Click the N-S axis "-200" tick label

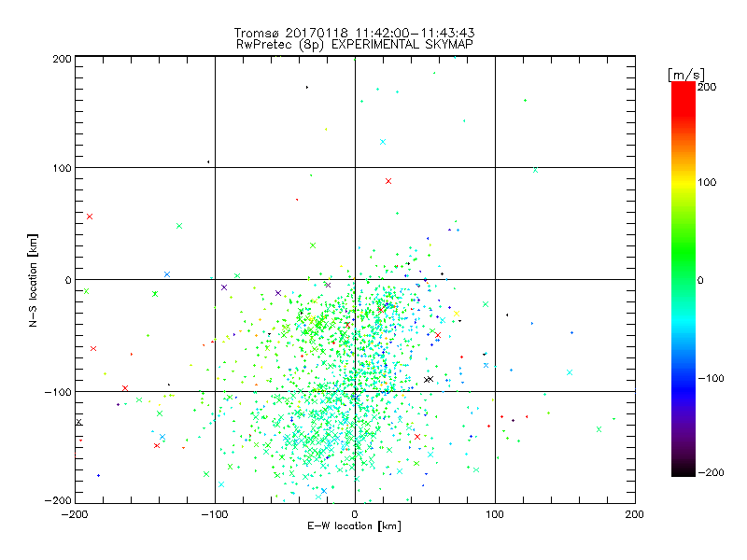click(x=58, y=500)
